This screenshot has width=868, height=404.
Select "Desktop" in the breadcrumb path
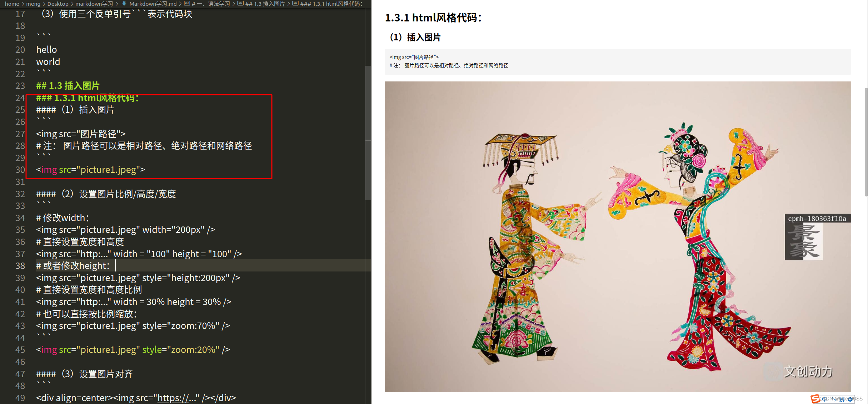point(58,4)
